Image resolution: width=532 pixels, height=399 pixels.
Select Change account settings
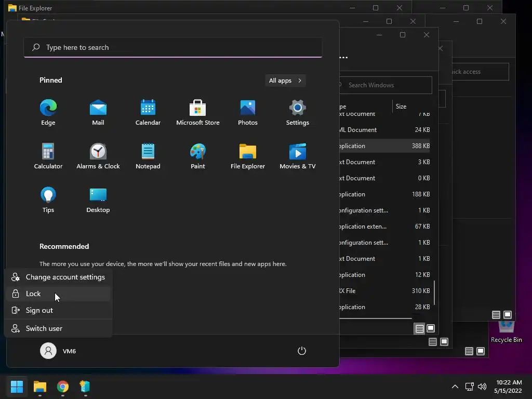(58, 277)
